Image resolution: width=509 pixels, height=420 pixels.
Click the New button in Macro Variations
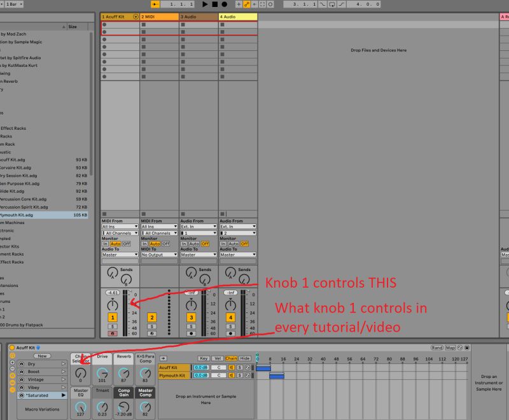click(41, 355)
